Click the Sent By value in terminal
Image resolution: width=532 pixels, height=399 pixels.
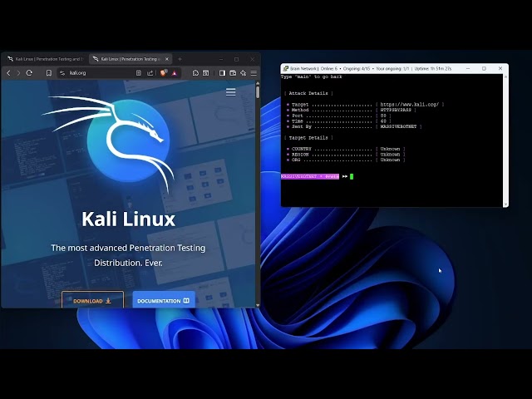[x=398, y=126]
